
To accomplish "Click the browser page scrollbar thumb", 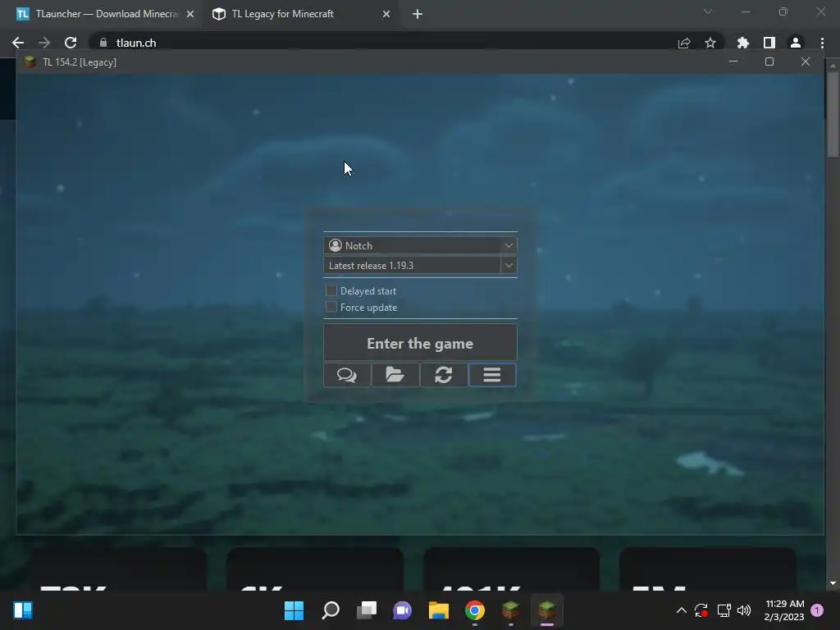I will (x=833, y=114).
